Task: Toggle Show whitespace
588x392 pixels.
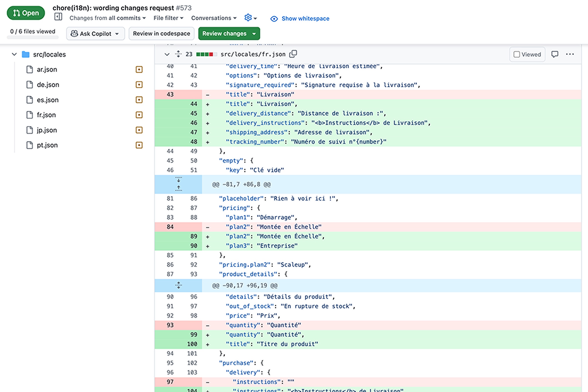Action: [x=300, y=19]
